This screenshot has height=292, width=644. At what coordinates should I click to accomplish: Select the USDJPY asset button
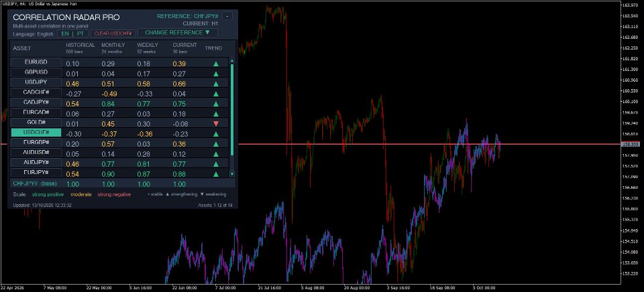[36, 82]
